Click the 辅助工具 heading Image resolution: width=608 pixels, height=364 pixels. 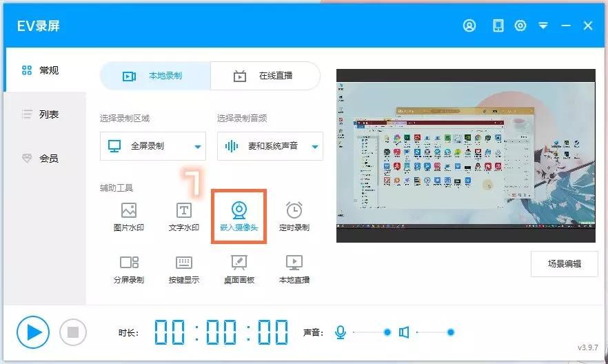pos(116,188)
